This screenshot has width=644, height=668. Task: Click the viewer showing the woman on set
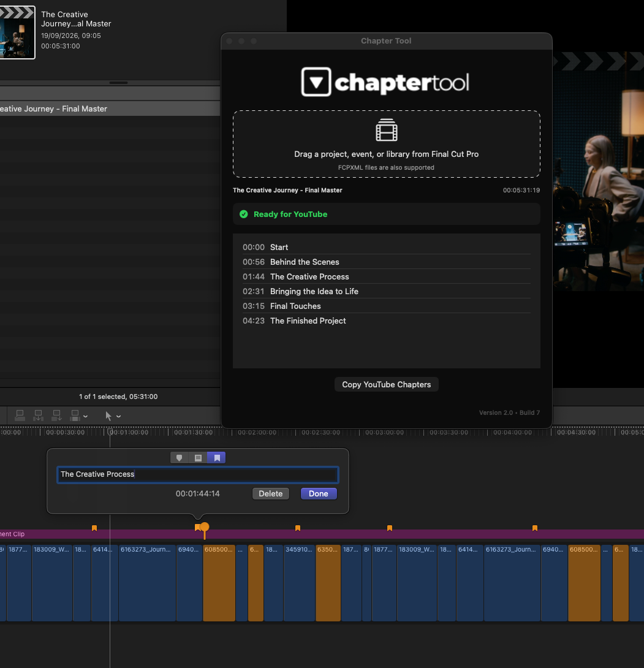599,171
